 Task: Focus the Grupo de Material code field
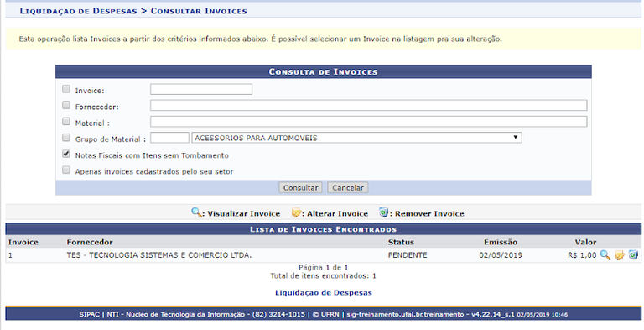(169, 138)
